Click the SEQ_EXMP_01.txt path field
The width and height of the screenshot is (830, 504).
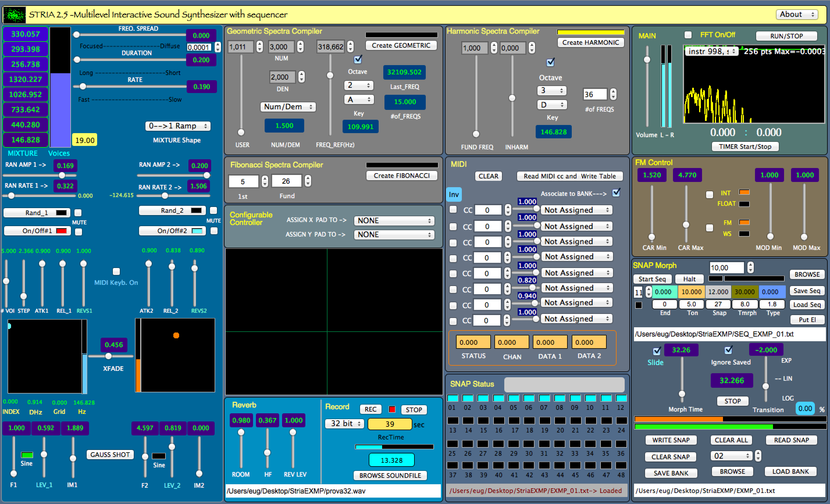(729, 334)
